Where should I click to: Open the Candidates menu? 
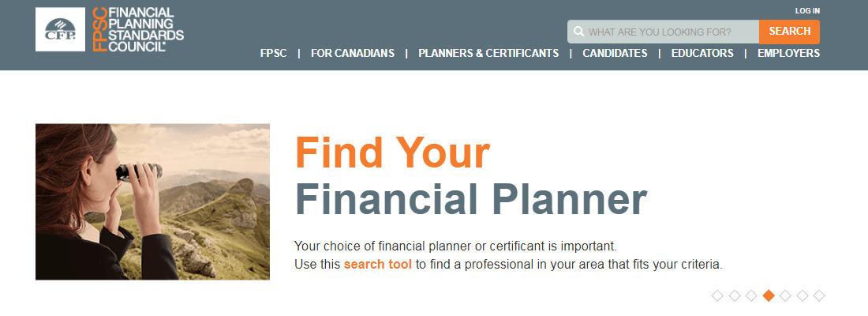pos(615,53)
